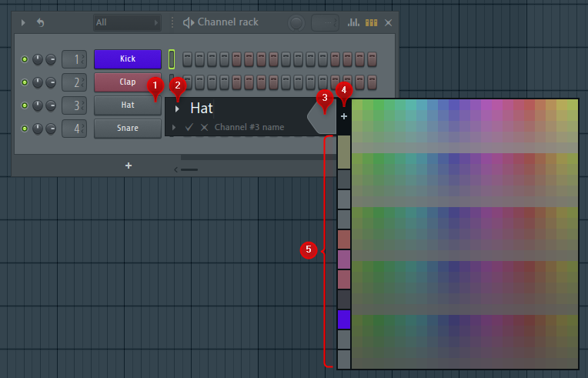Select the Snare channel button
This screenshot has width=588, height=378.
127,128
